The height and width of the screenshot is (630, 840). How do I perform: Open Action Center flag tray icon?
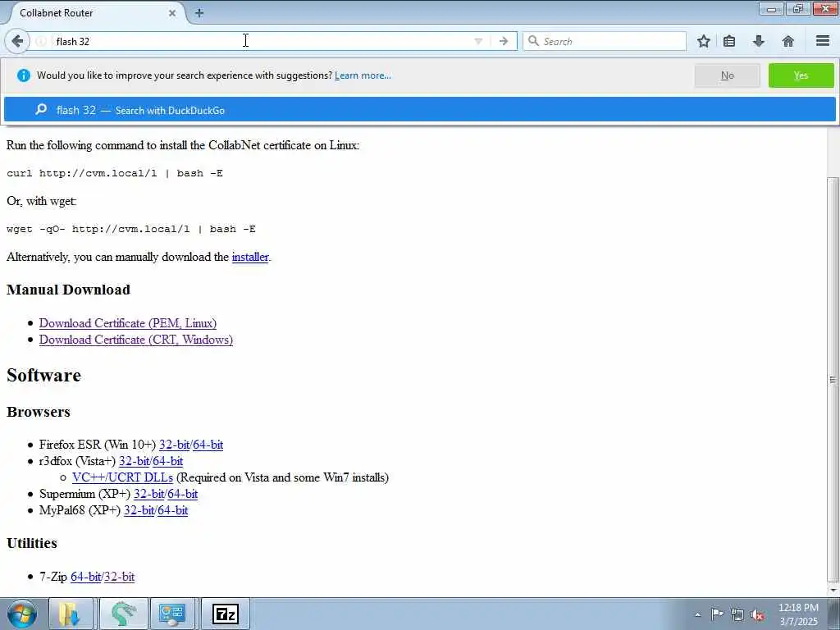(x=717, y=614)
